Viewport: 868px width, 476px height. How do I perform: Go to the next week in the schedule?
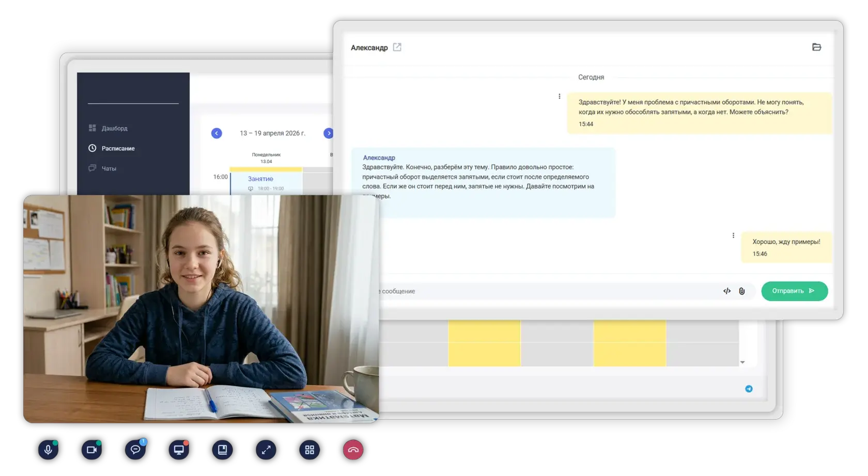329,133
